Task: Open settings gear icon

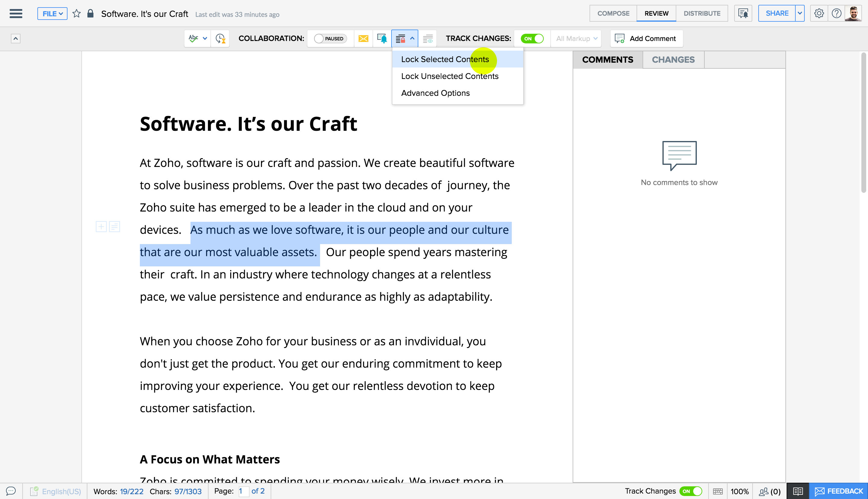Action: 819,13
